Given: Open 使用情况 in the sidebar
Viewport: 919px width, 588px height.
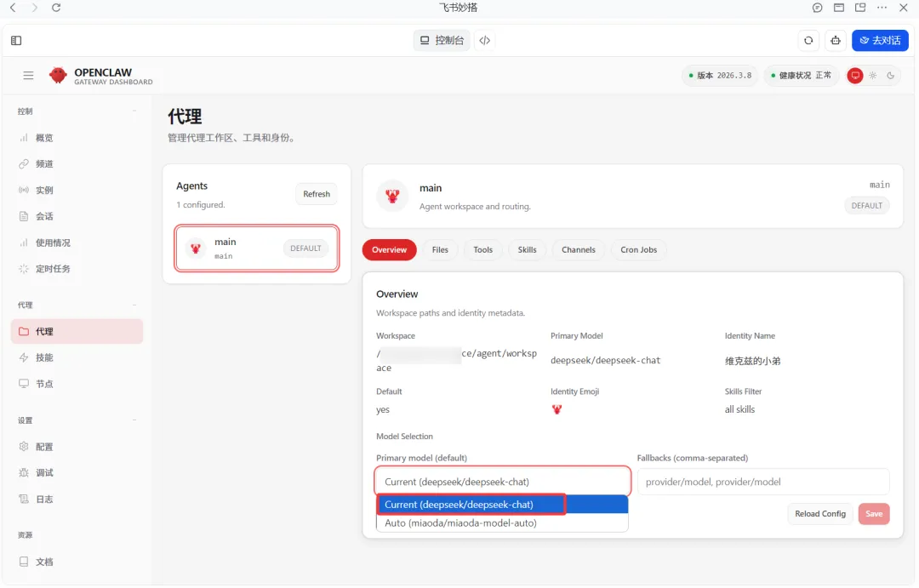Looking at the screenshot, I should point(77,243).
